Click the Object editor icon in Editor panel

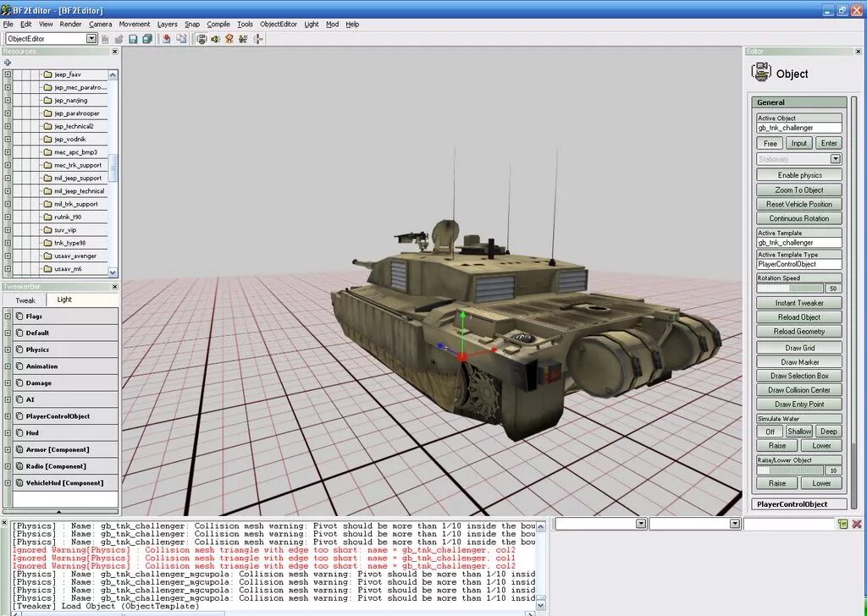click(761, 73)
